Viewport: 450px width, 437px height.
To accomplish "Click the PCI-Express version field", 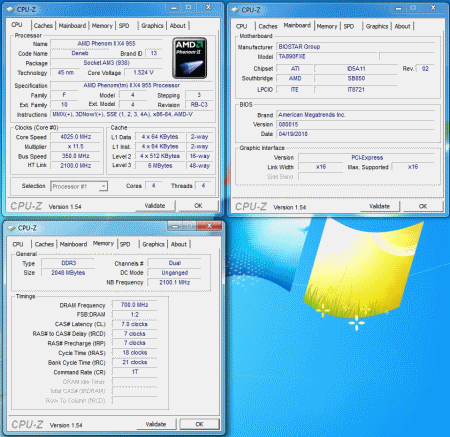I will pyautogui.click(x=367, y=158).
